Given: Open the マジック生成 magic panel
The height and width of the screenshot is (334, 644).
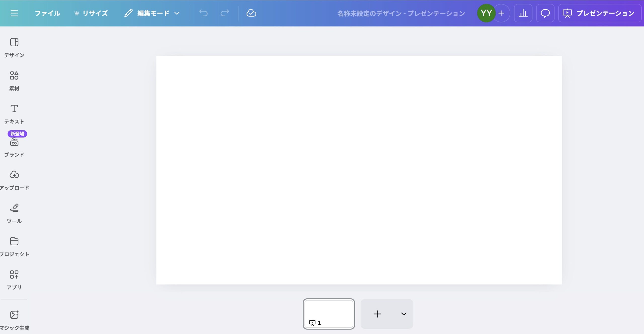Looking at the screenshot, I should click(x=14, y=320).
